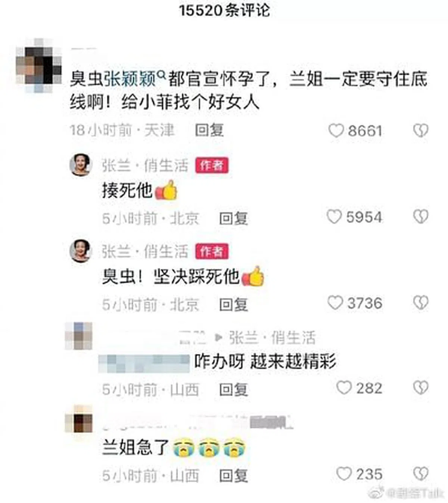The width and height of the screenshot is (448, 503).
Task: Dislike the 越来越精彩 comment
Action: [421, 388]
